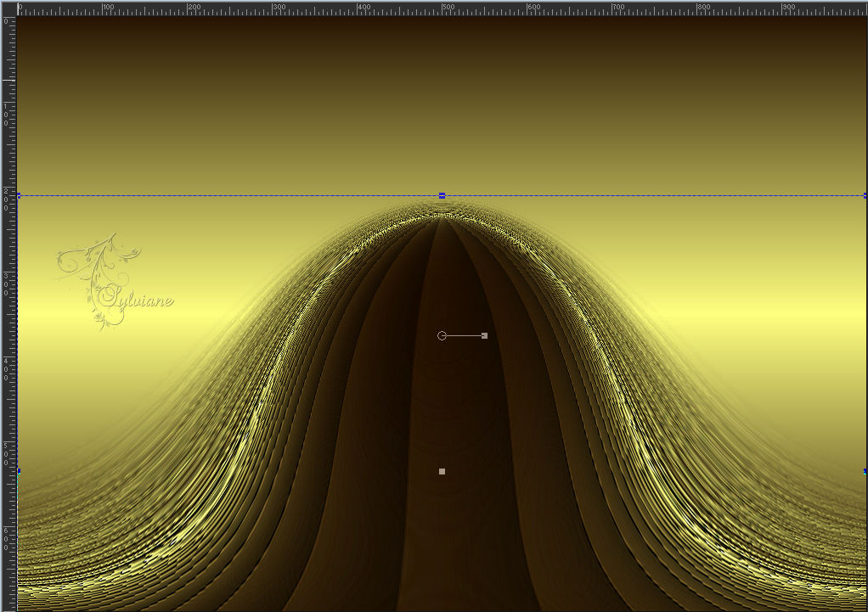The height and width of the screenshot is (612, 868).
Task: Click the gray square handle below pivot
Action: pos(442,471)
